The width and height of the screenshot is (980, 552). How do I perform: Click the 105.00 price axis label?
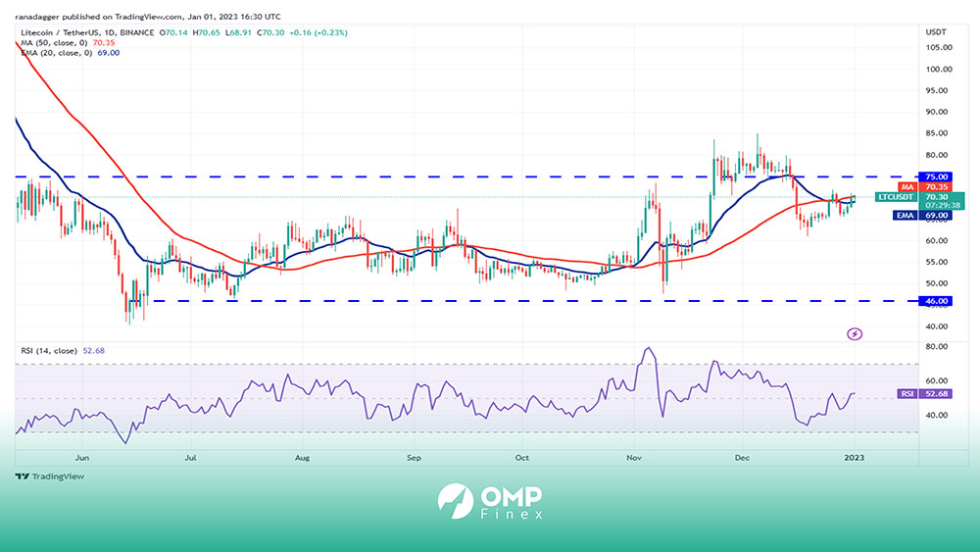[939, 47]
